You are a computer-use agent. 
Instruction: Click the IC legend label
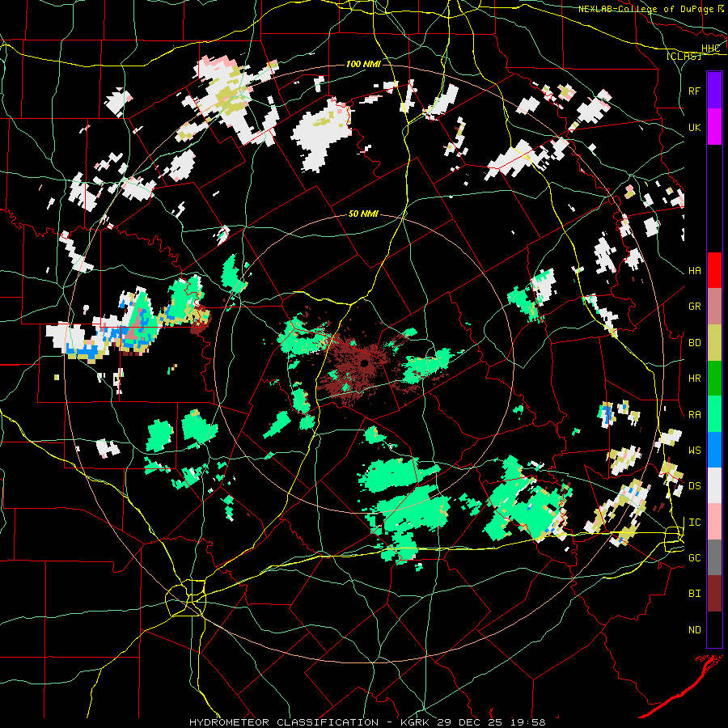click(694, 522)
